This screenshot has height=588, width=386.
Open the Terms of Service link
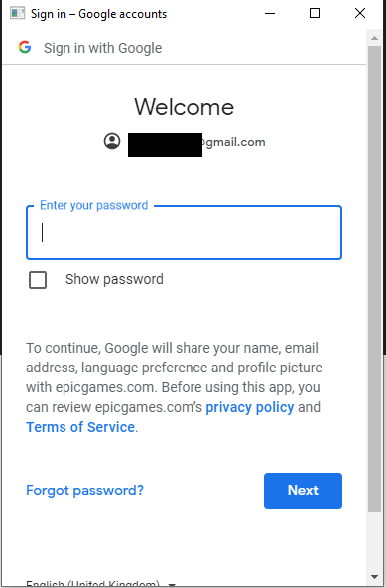(x=80, y=427)
